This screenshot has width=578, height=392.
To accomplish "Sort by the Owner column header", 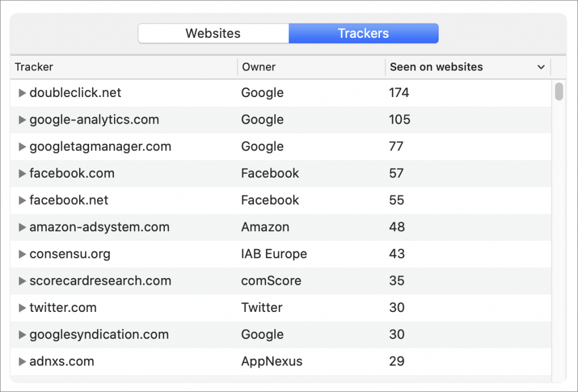I will click(x=259, y=67).
